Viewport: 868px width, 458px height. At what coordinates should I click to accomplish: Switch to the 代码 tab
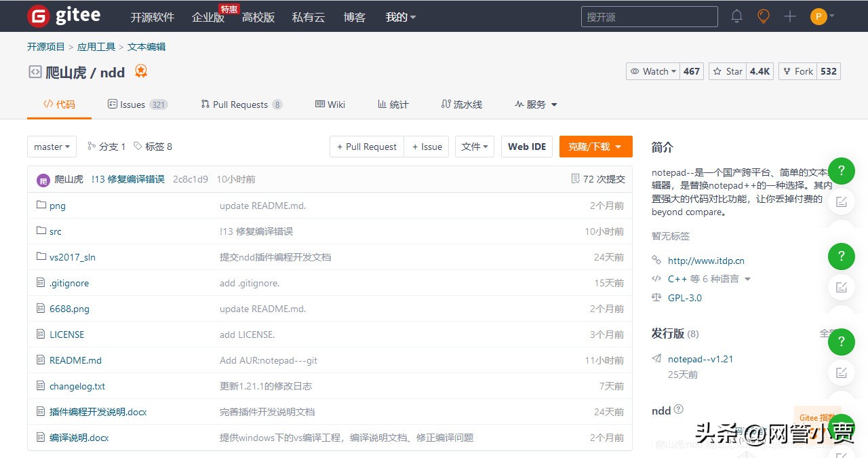(x=59, y=104)
